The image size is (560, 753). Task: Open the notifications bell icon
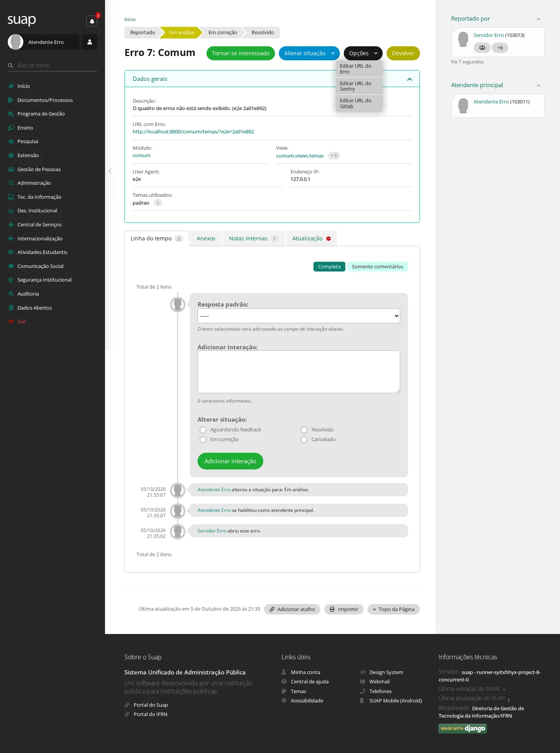(92, 21)
